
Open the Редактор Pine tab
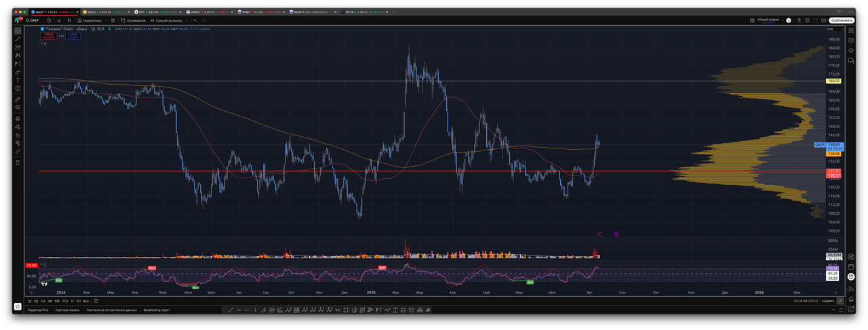pos(39,310)
